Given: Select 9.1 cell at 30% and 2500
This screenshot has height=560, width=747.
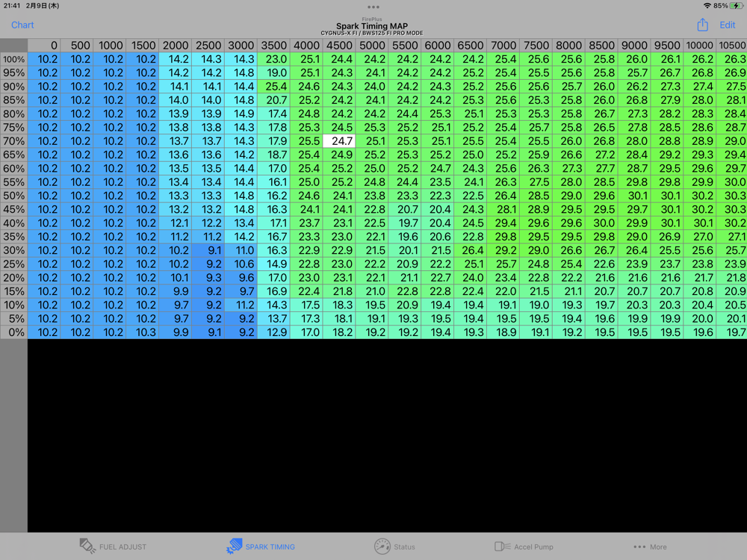Looking at the screenshot, I should (x=208, y=250).
